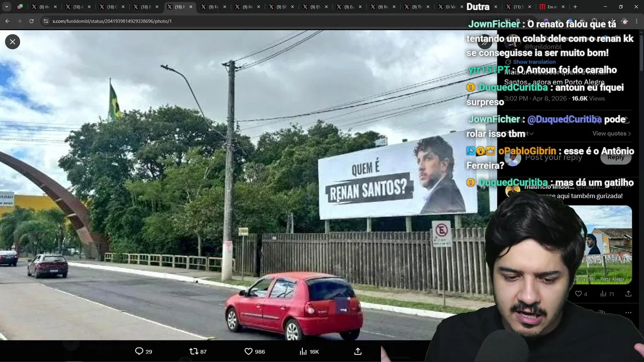This screenshot has width=644, height=362.
Task: Switch to the "(18) A" tab
Action: tap(77, 7)
